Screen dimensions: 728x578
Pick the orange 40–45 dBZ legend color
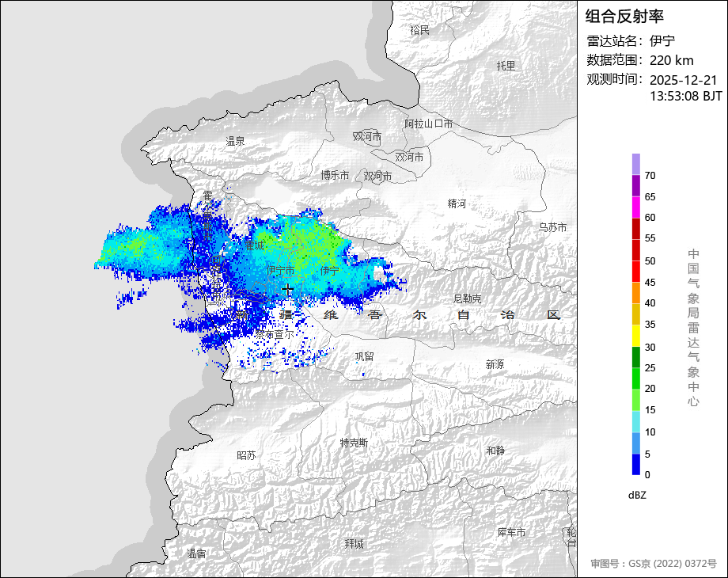(636, 293)
